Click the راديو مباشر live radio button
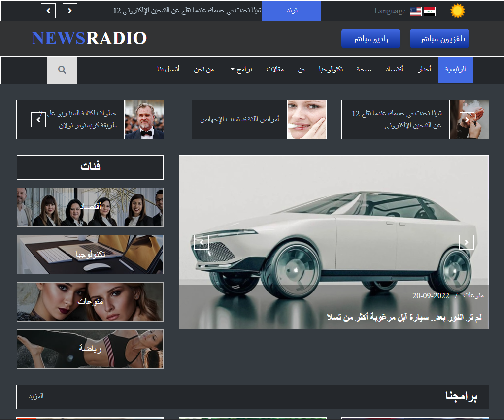 pyautogui.click(x=370, y=38)
